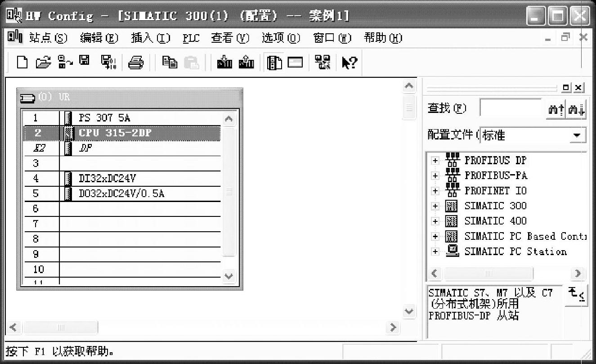Open the 配置文件 profile dropdown
The width and height of the screenshot is (596, 364).
[x=577, y=135]
